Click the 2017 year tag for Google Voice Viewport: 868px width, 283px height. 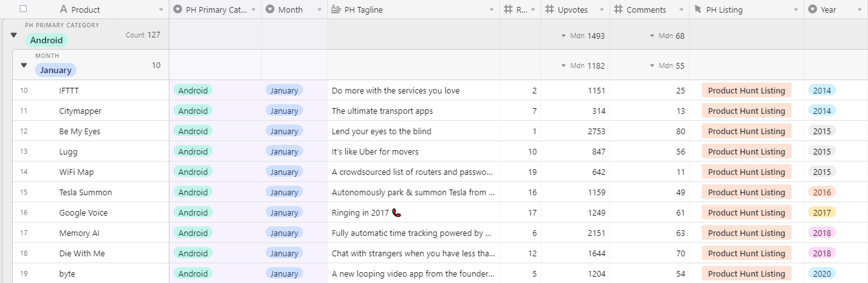coord(822,212)
